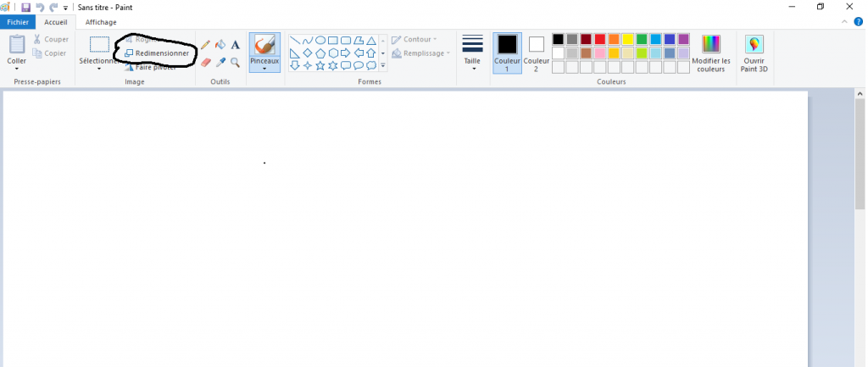Choose the isosceles triangle shape

point(371,41)
